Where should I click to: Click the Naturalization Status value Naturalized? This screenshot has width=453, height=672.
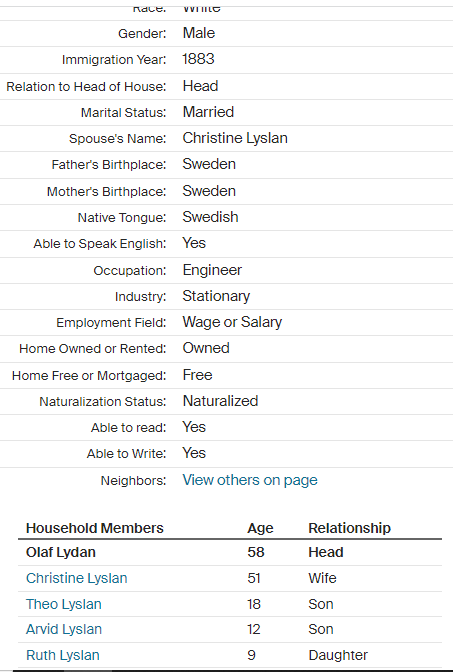click(220, 401)
